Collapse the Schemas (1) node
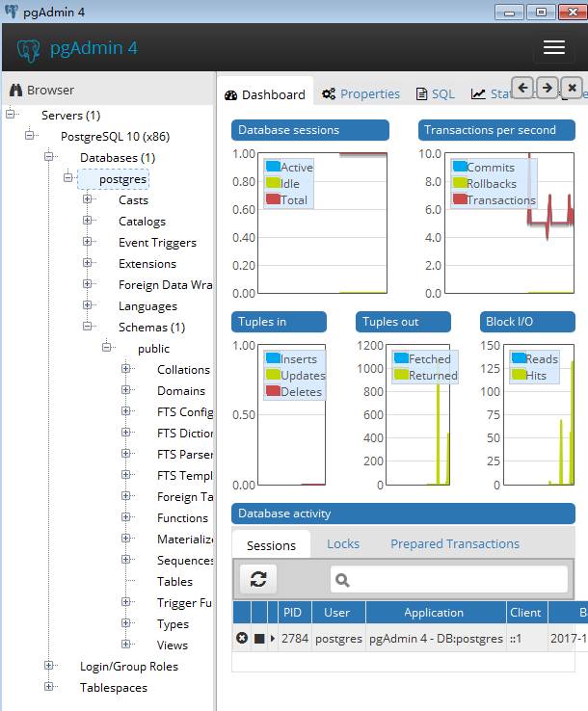Viewport: 588px width, 711px height. click(87, 326)
